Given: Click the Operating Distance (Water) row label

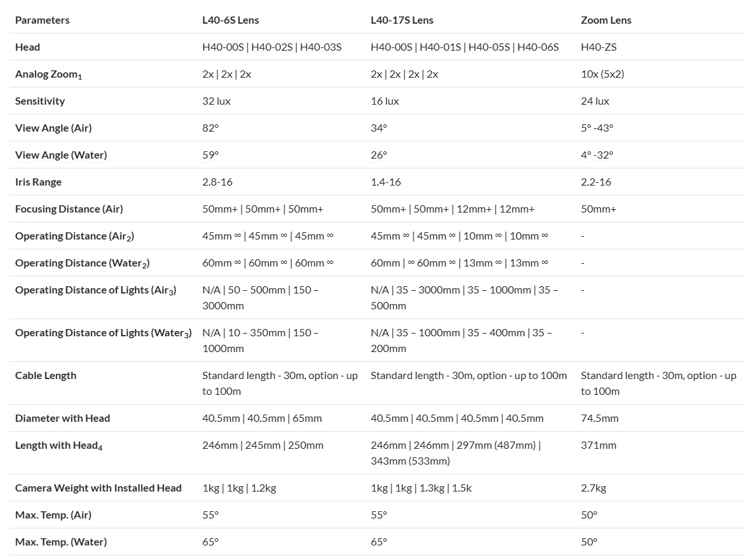Looking at the screenshot, I should click(x=82, y=263).
